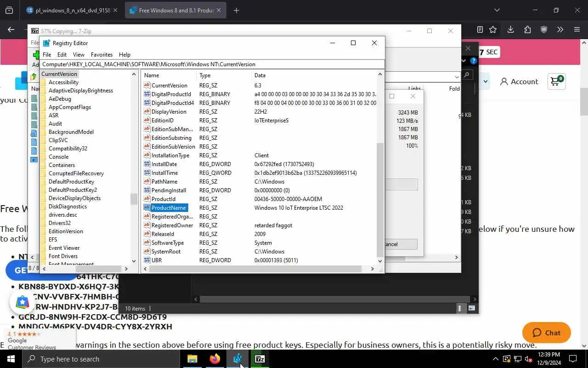
Task: Select the SoftwareType registry value
Action: coord(168,243)
